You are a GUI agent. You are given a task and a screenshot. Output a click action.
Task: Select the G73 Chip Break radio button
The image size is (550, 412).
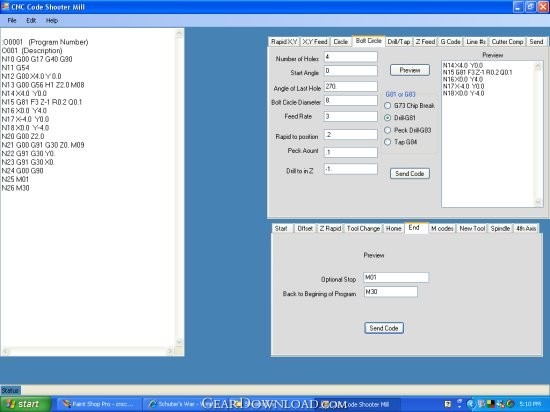point(388,106)
